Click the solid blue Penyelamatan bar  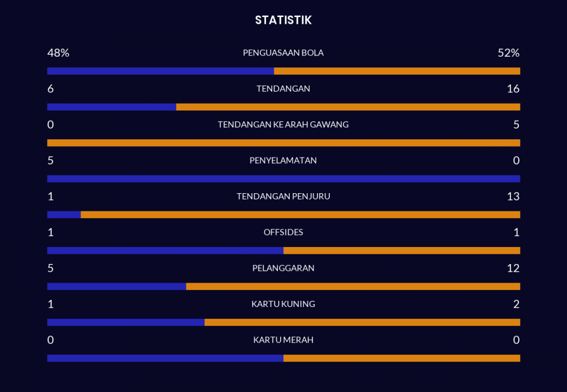(283, 179)
